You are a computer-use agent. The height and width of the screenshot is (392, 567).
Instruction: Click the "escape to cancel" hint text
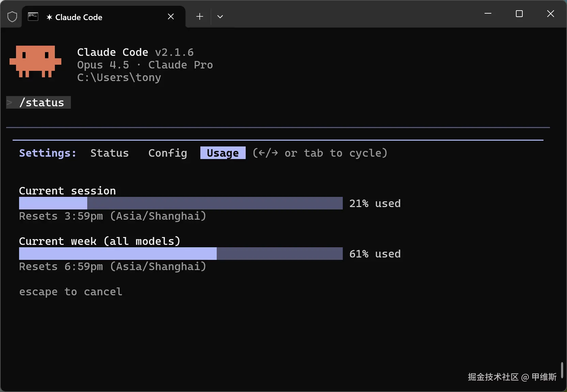71,292
